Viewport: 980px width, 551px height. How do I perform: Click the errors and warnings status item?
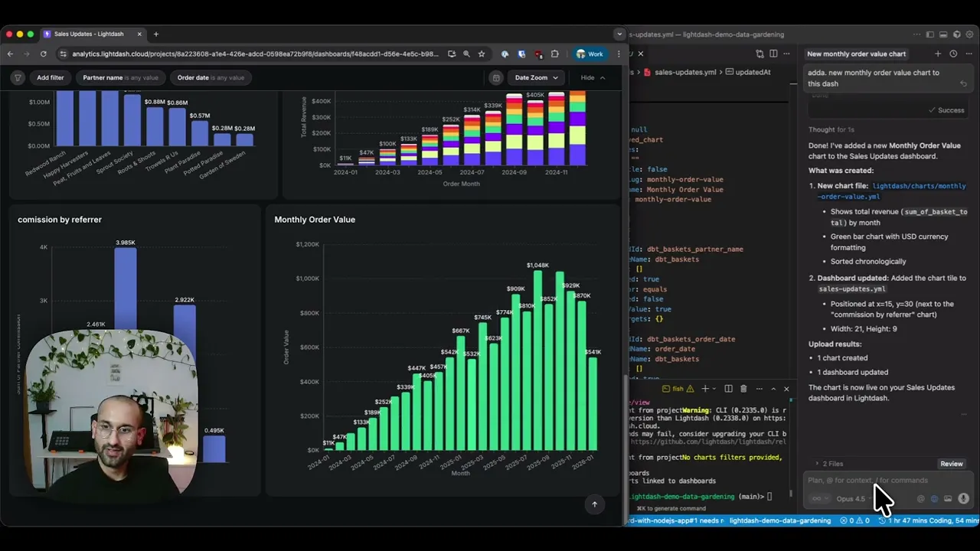[855, 520]
